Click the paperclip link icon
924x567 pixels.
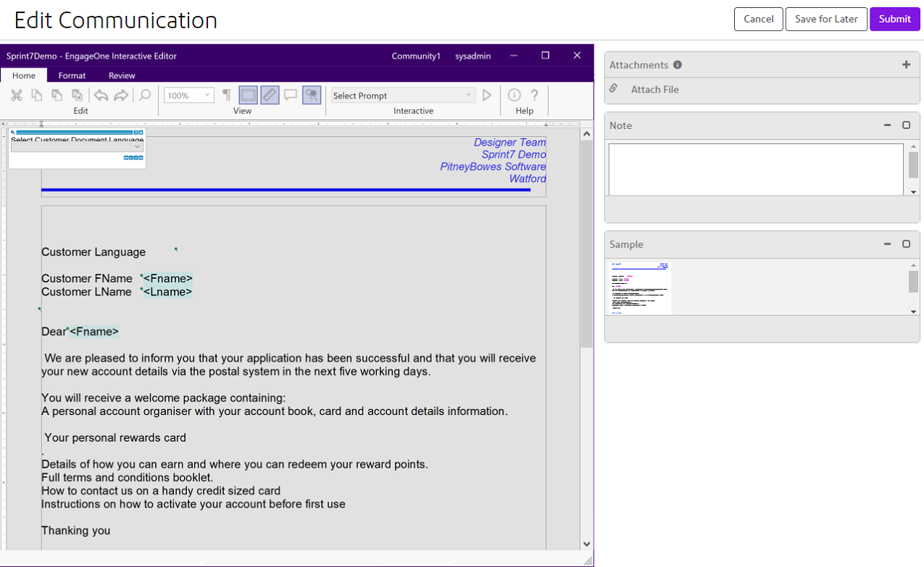[x=613, y=88]
